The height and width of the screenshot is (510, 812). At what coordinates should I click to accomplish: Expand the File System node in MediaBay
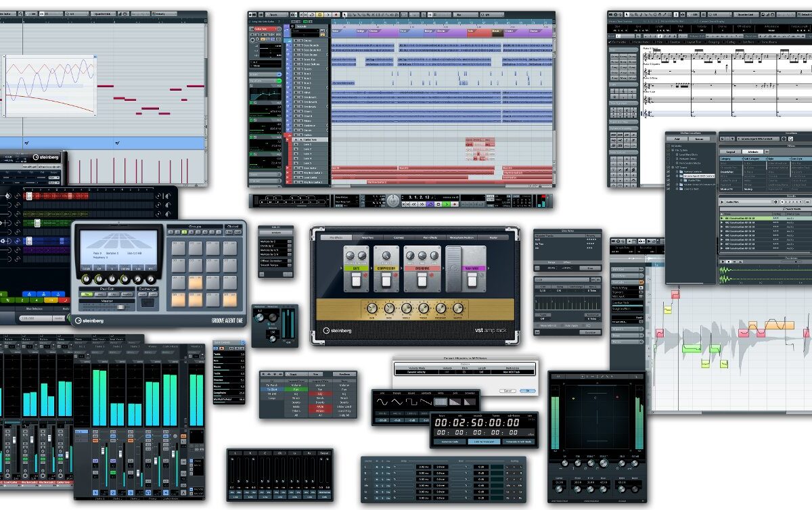(673, 150)
